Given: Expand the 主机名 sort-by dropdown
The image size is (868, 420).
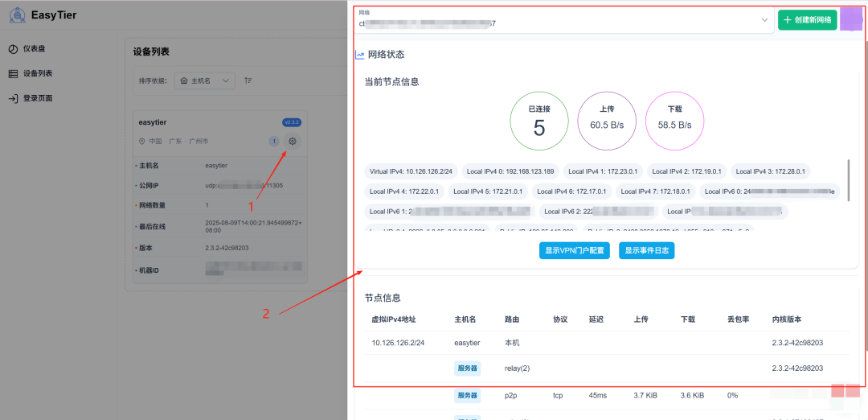Looking at the screenshot, I should [205, 81].
